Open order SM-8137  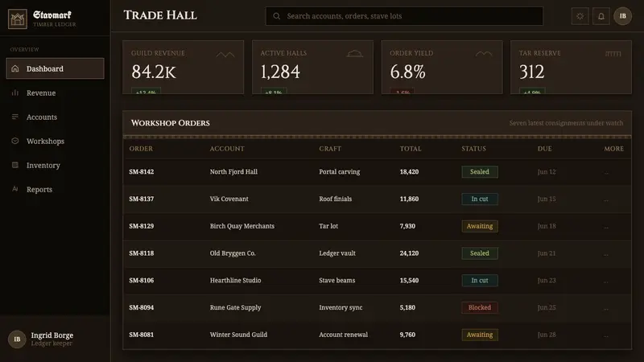pos(142,199)
